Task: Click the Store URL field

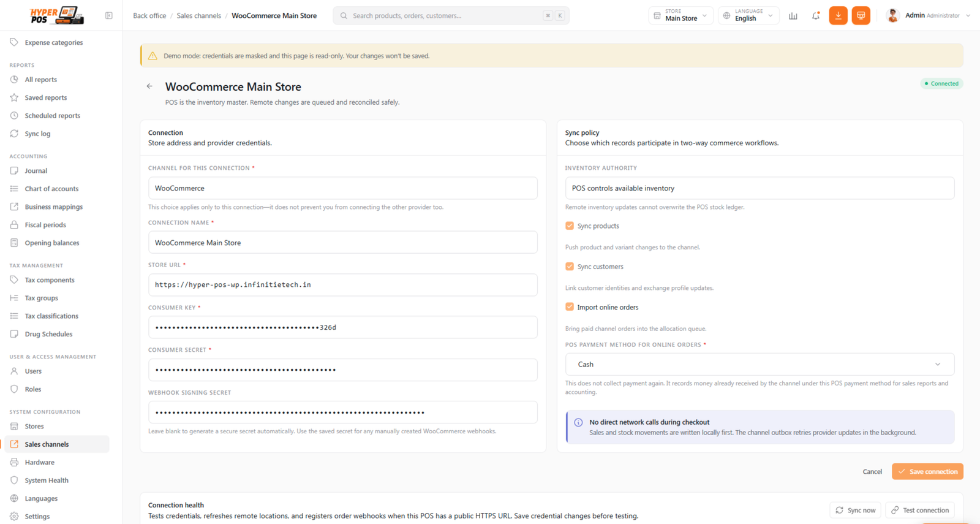Action: pos(343,285)
